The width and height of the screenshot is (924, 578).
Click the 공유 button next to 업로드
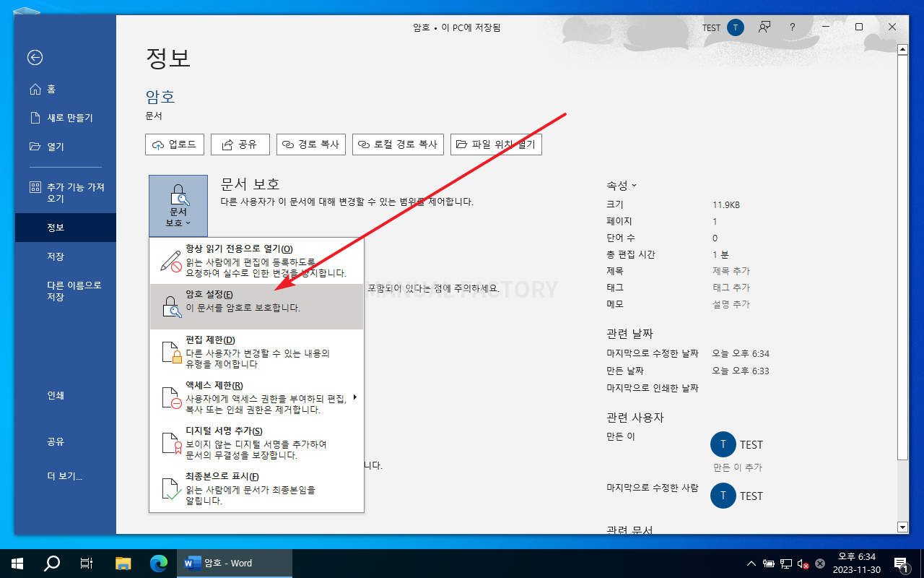click(x=240, y=144)
